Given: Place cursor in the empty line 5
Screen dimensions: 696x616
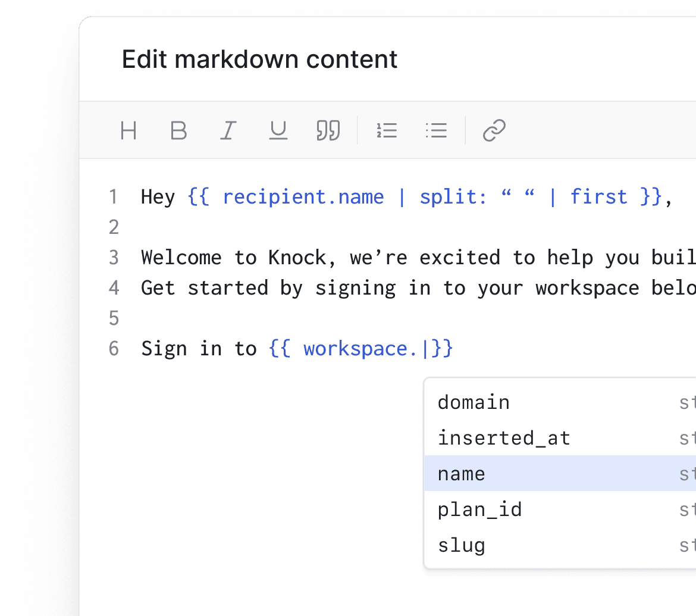Looking at the screenshot, I should coord(178,318).
